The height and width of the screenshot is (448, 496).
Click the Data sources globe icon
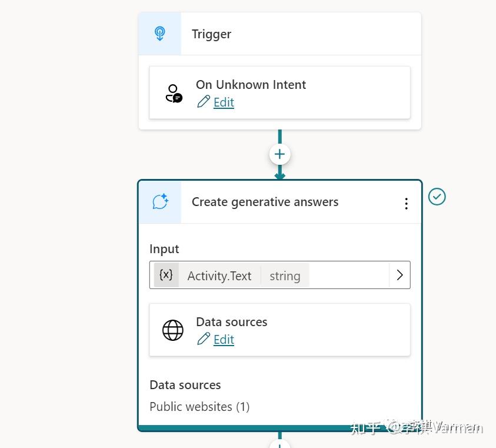click(x=173, y=330)
